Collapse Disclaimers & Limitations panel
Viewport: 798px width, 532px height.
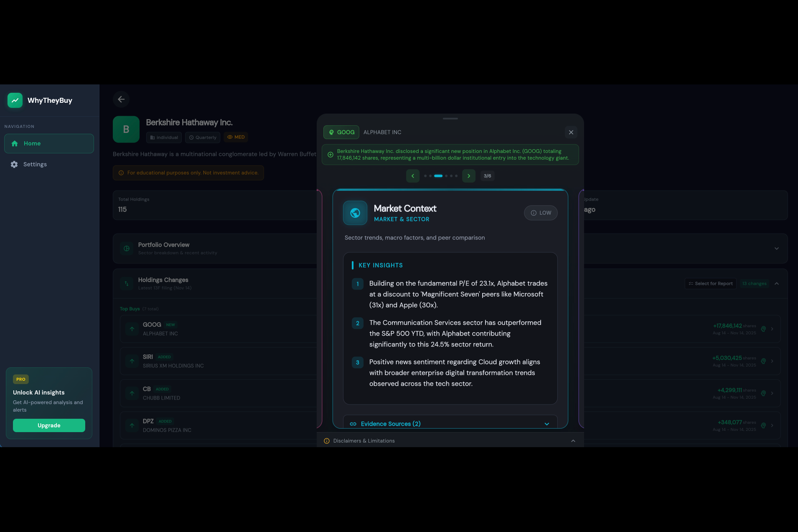[x=573, y=441]
